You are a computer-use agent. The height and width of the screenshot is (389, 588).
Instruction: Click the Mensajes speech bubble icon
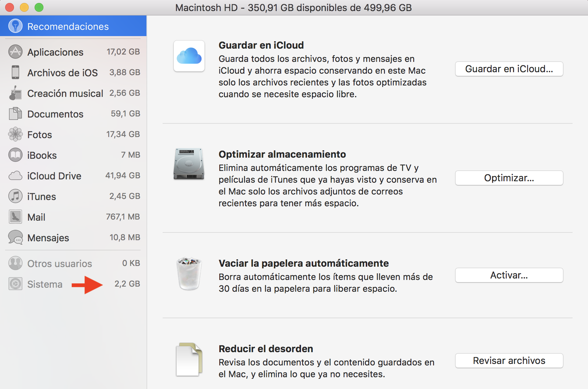(x=15, y=238)
